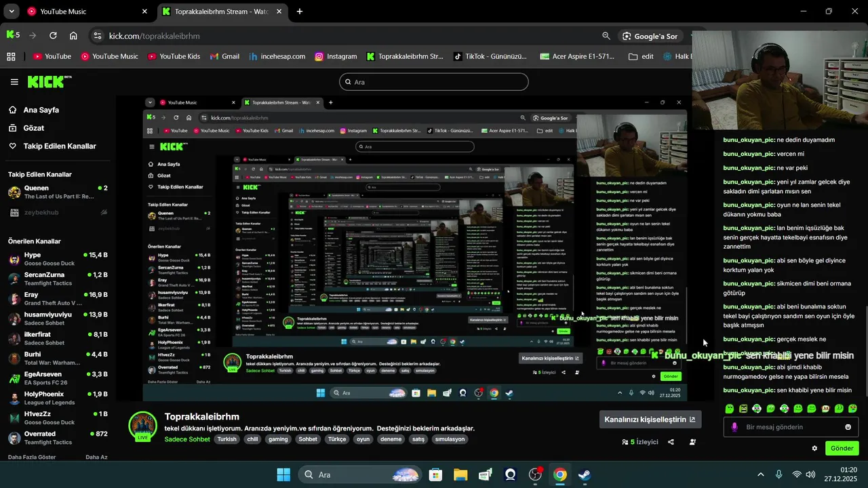The width and height of the screenshot is (868, 488).
Task: Click the Google Chrome taskbar icon
Action: click(x=559, y=474)
